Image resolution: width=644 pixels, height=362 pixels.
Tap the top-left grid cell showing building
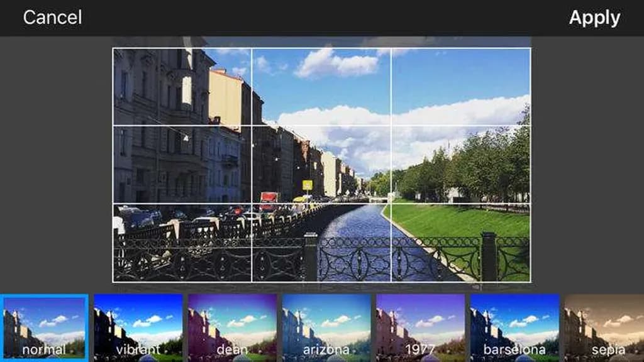182,87
